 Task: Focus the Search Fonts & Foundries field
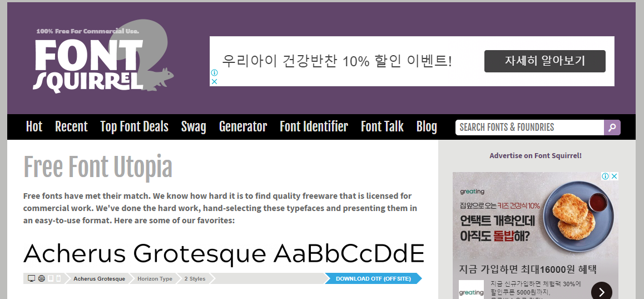coord(528,128)
